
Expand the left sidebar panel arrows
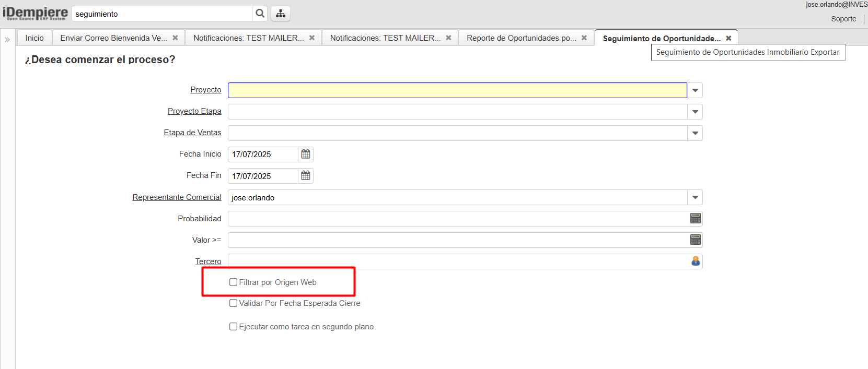(x=7, y=40)
